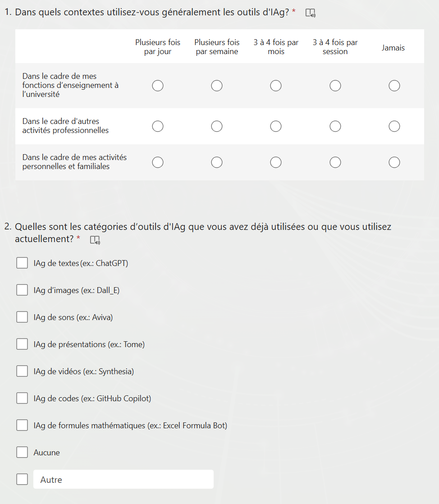Screen dimensions: 439x504
Task: Choose 'Plusieurs fois par semaine' for autres activités professionnelles
Action: [217, 126]
